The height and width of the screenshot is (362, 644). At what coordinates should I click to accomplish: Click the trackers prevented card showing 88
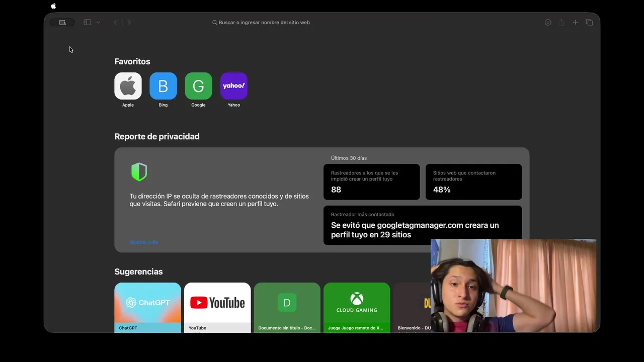(372, 182)
